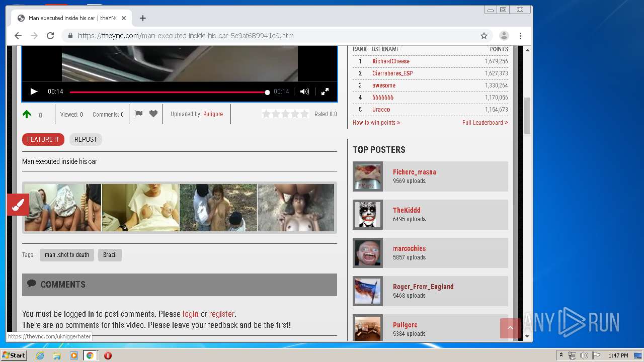Screen dimensions: 644x362
Task: Click the red back-to-top button
Action: pos(510,328)
